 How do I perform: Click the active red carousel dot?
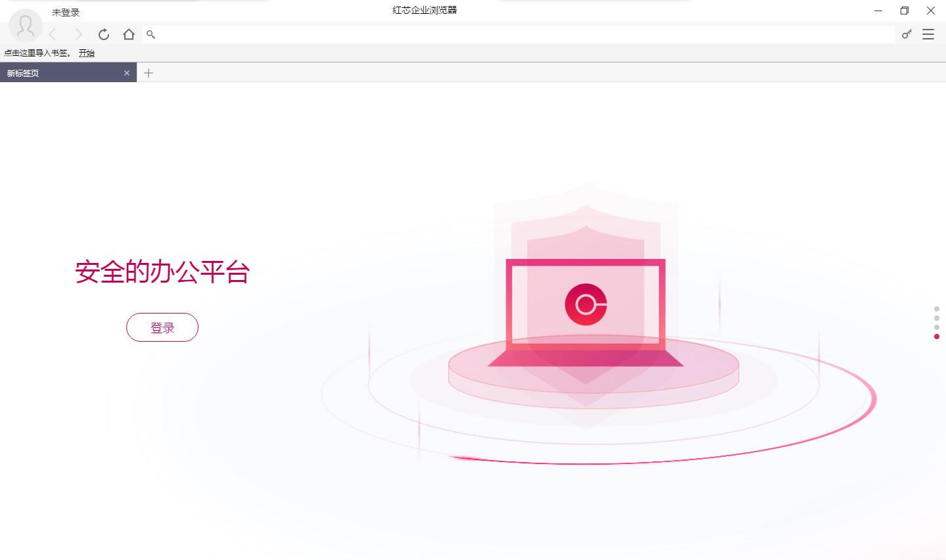(x=937, y=337)
